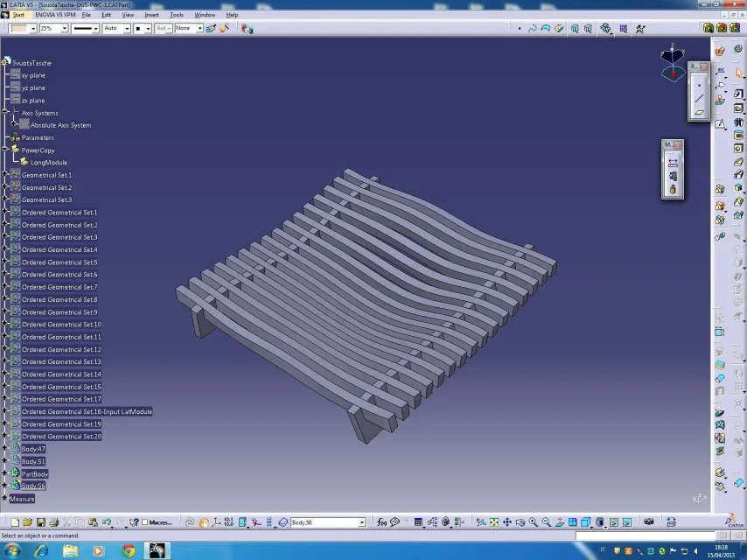Select the LongModule PowerCopy item
747x560 pixels.
pos(49,162)
